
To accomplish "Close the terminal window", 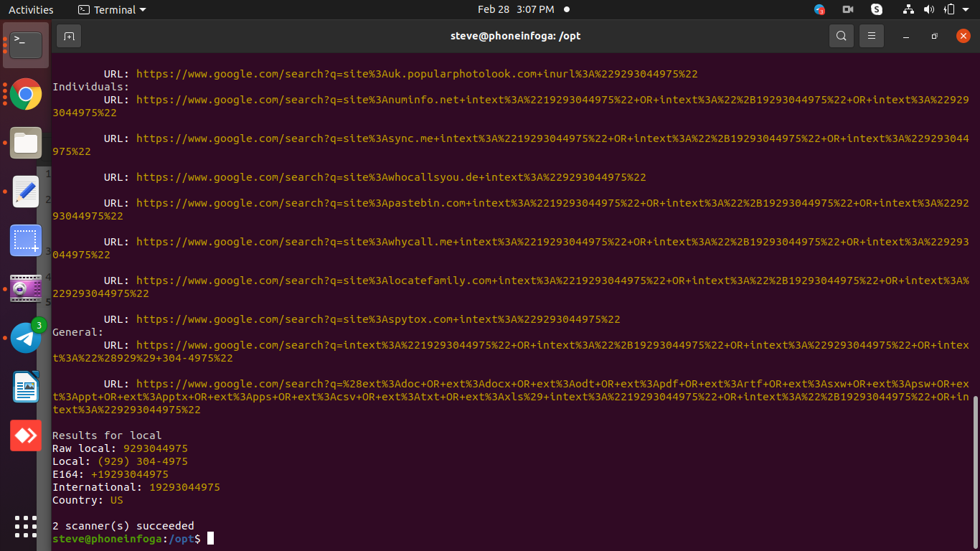I will point(963,36).
